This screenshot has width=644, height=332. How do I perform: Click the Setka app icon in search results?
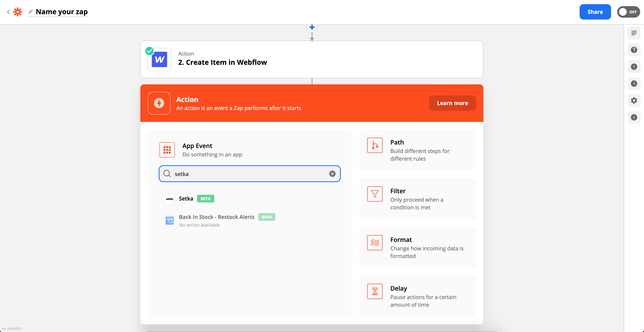click(x=169, y=199)
